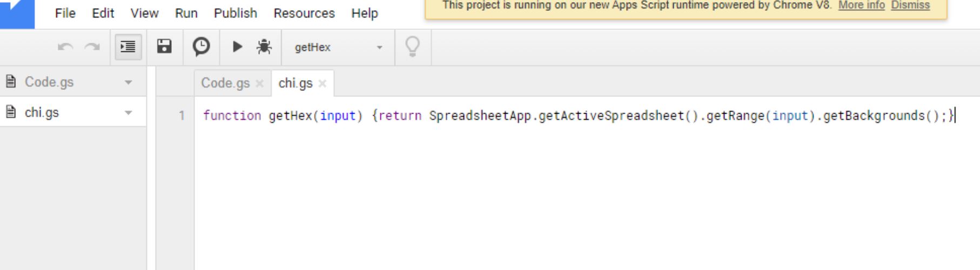Expand the chi.gs file options arrow
Viewport: 980px width, 270px height.
[129, 113]
